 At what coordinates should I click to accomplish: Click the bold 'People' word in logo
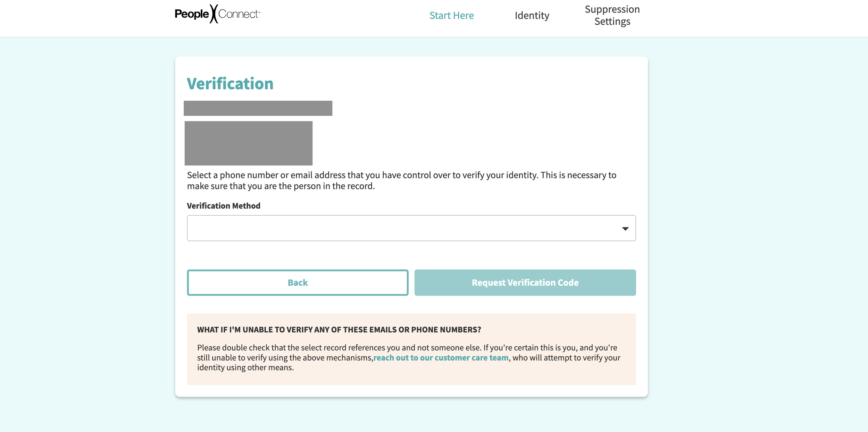tap(191, 14)
